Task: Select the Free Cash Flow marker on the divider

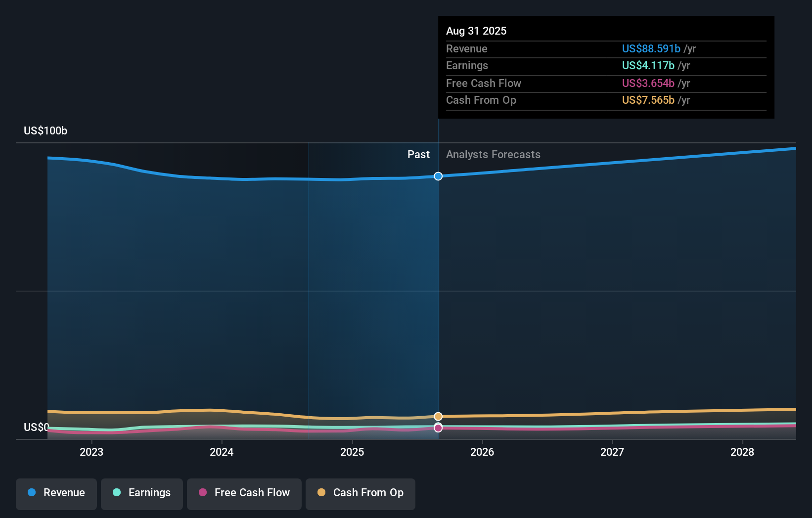Action: tap(438, 428)
